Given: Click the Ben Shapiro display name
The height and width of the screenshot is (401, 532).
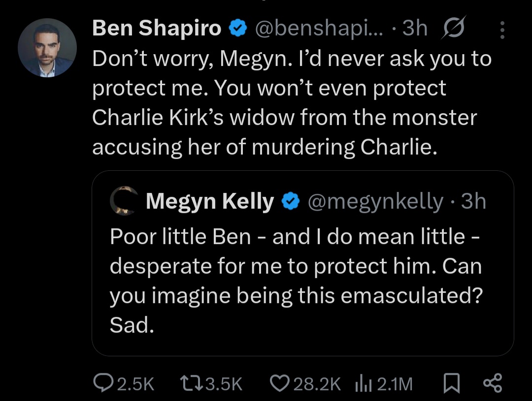Looking at the screenshot, I should tap(157, 29).
